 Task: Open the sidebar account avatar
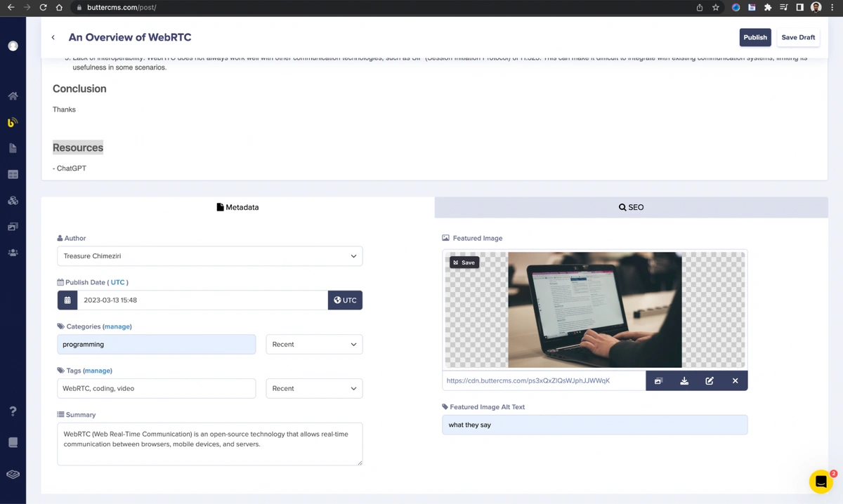point(13,46)
